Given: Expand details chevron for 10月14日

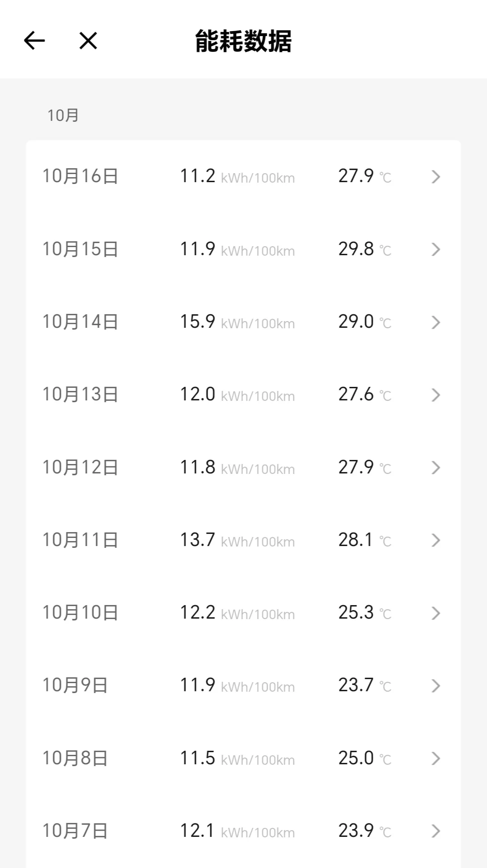Looking at the screenshot, I should pos(436,322).
